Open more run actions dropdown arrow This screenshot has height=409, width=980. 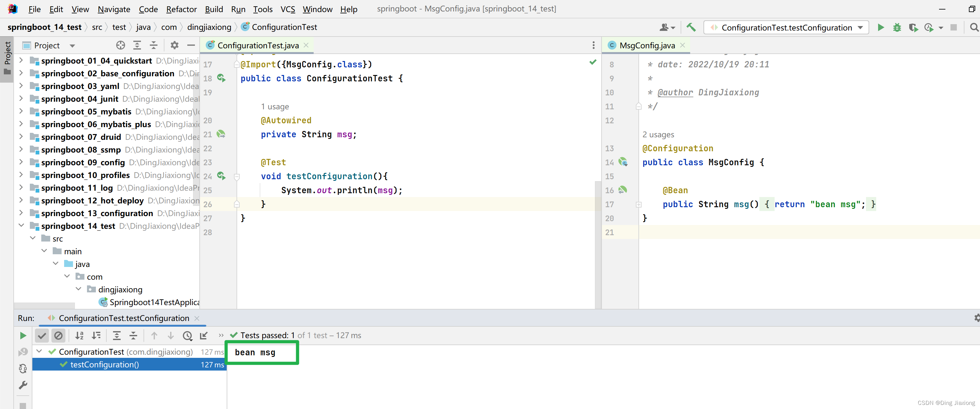click(940, 28)
